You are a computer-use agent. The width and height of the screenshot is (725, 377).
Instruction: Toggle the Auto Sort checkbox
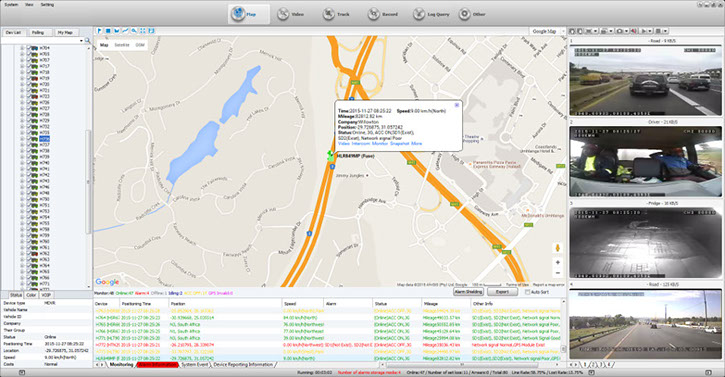pos(527,292)
